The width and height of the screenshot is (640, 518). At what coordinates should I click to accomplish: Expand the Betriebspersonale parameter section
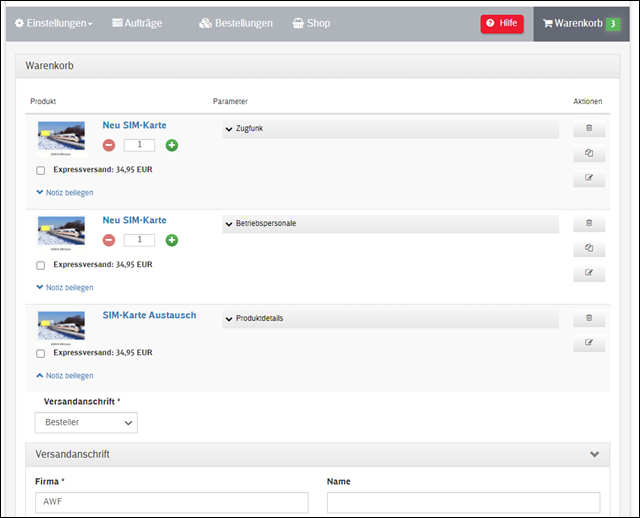tap(391, 224)
